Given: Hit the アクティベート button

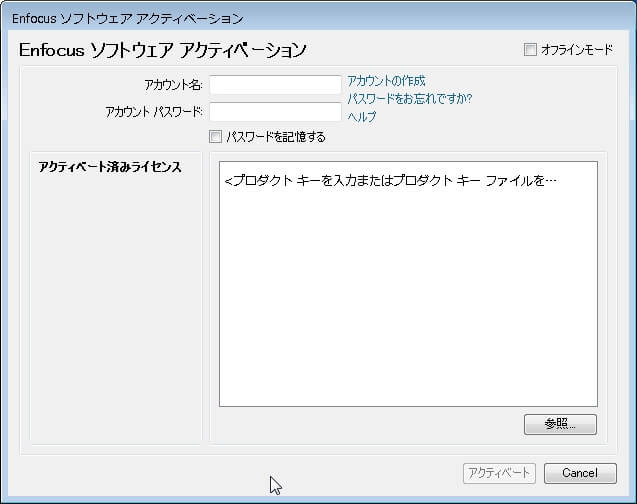Looking at the screenshot, I should (x=499, y=473).
